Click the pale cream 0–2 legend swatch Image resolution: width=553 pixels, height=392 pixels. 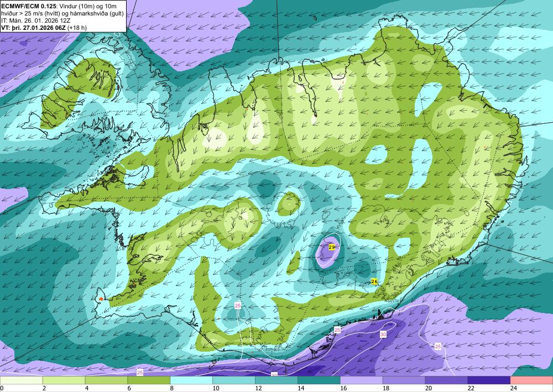pyautogui.click(x=21, y=380)
